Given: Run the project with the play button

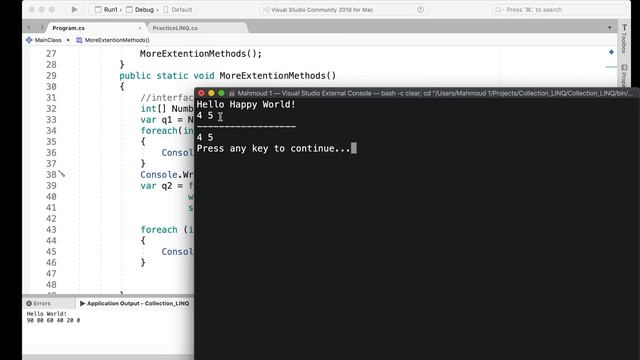Looking at the screenshot, I should (x=74, y=9).
